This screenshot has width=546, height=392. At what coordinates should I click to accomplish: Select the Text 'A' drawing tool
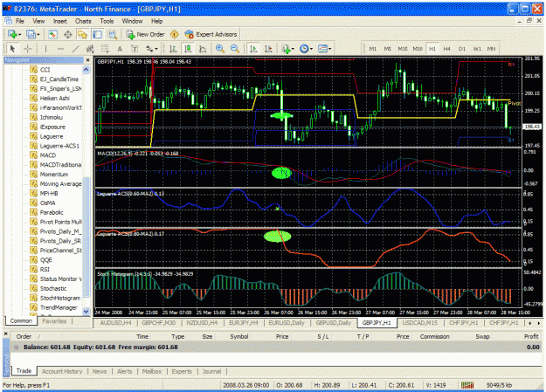pyautogui.click(x=120, y=49)
